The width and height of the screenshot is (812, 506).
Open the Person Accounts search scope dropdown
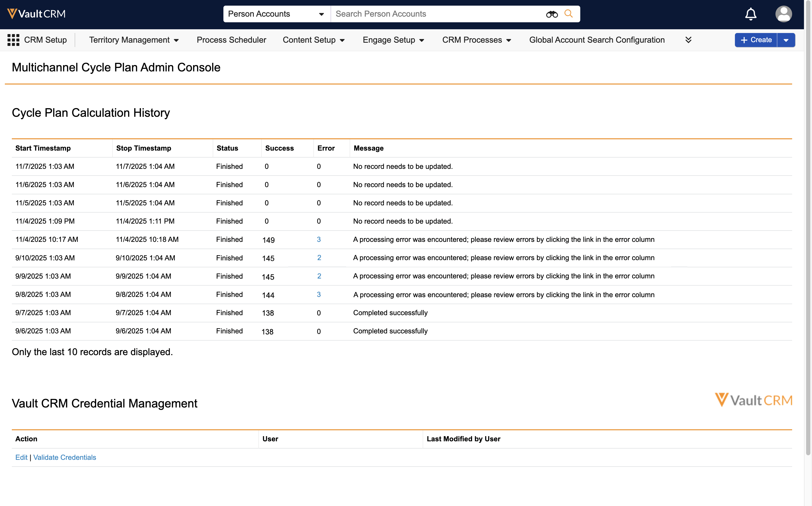[277, 14]
